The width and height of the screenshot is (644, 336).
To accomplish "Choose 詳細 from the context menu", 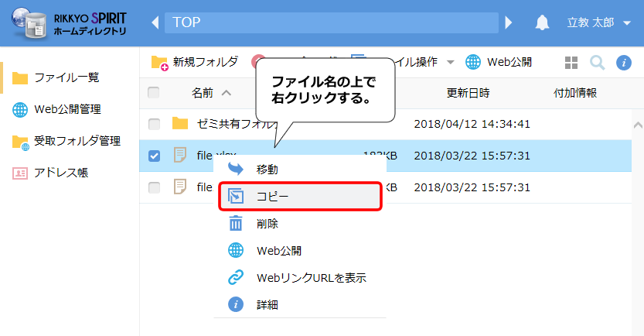I will pyautogui.click(x=300, y=305).
